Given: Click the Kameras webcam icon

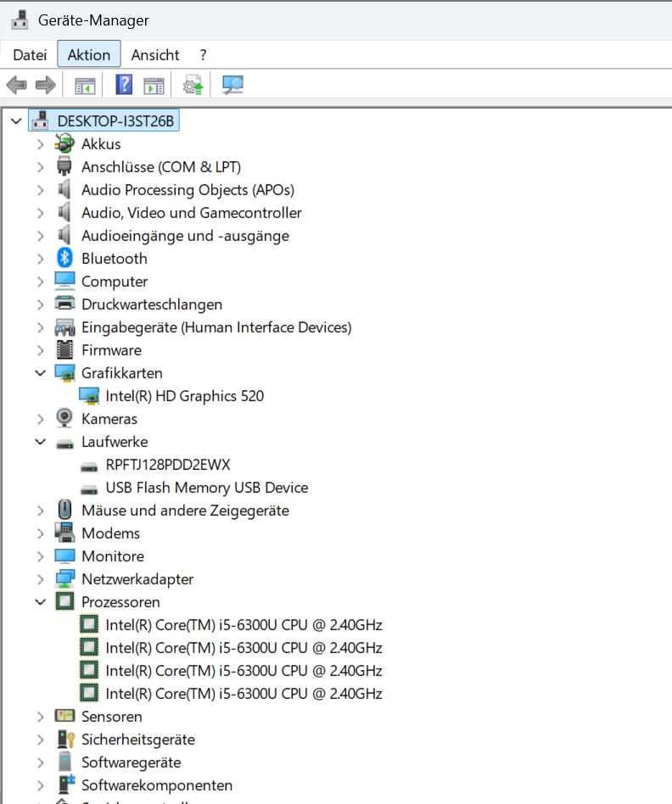Looking at the screenshot, I should click(64, 418).
